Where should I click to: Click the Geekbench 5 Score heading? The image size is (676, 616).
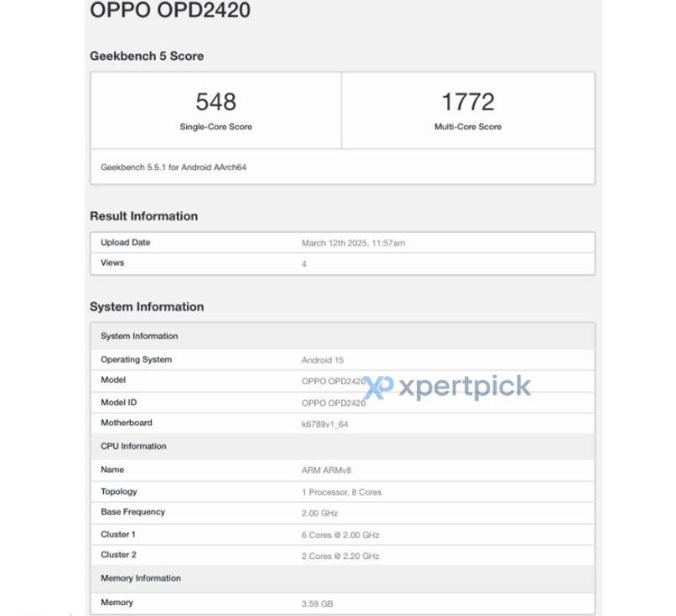point(147,56)
